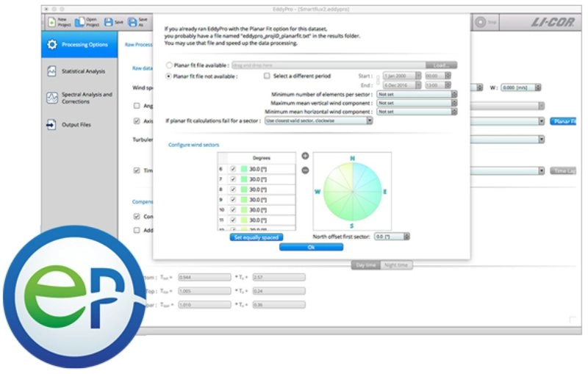Screen dimensions: 588x374
Task: Add a wind sector with plus icon
Action: click(x=305, y=156)
